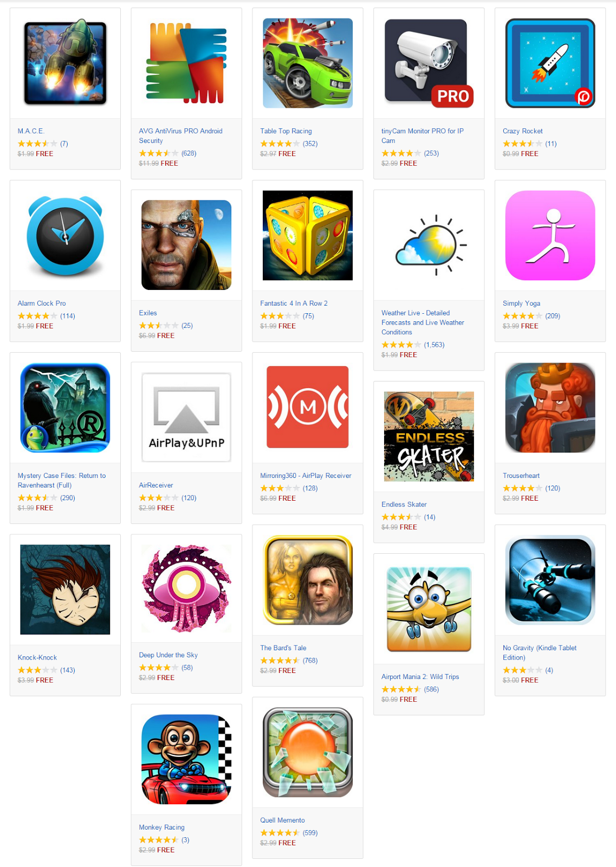This screenshot has width=616, height=867.
Task: View the 1,563 reviews for Weather Live
Action: (x=434, y=345)
